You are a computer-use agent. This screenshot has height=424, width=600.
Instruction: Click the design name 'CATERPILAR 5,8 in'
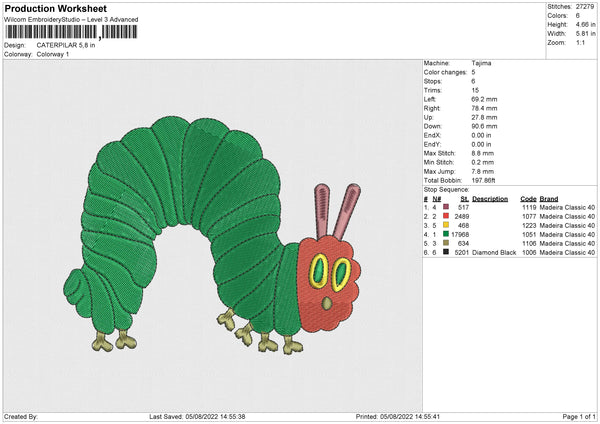point(66,45)
